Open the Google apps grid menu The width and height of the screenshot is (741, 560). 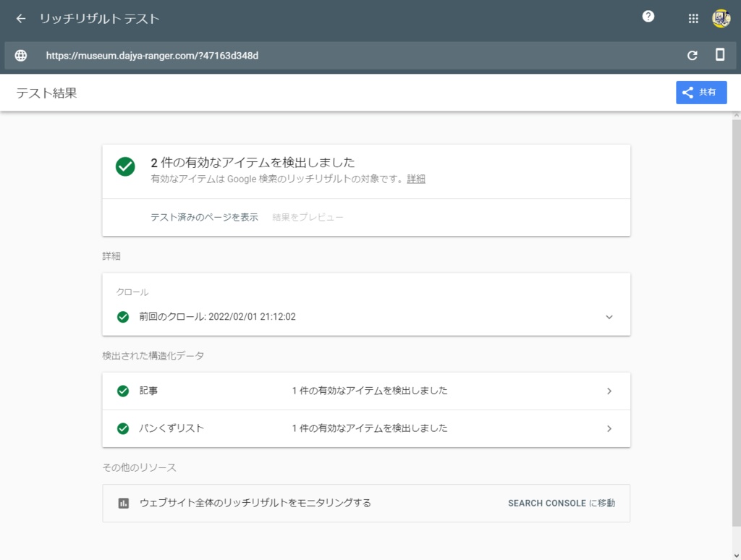click(x=693, y=18)
